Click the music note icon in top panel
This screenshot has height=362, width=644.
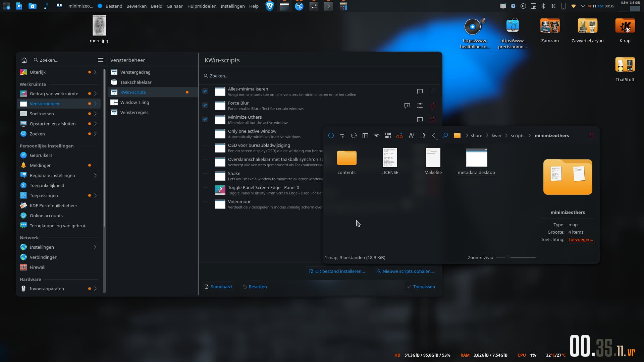(46, 6)
